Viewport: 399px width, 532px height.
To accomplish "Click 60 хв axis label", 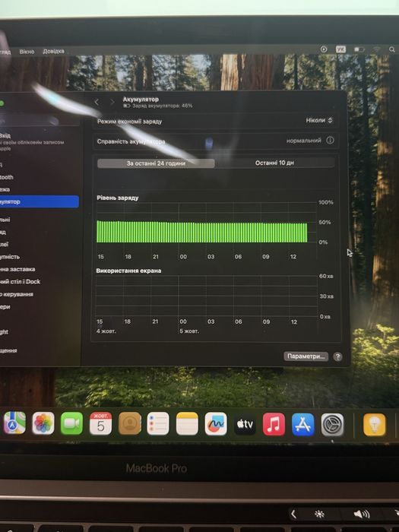I will (326, 276).
